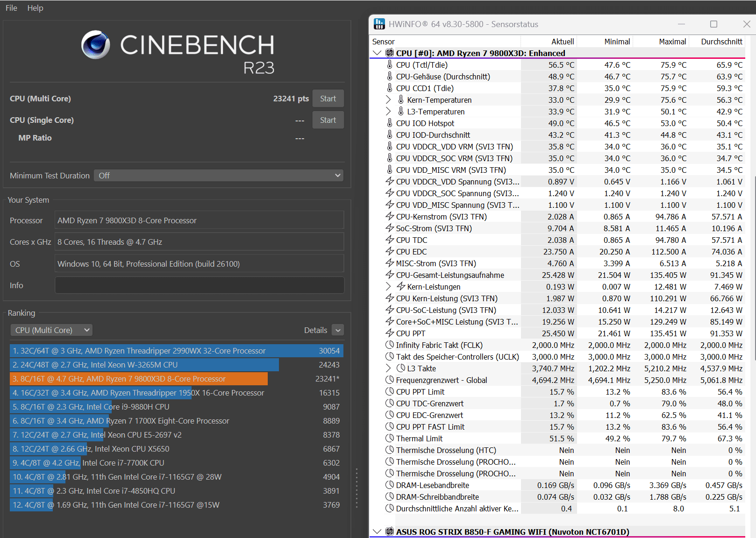Select the Threadripper 2990WX ranking entry
Screen dimensions: 756x538
[x=177, y=351]
